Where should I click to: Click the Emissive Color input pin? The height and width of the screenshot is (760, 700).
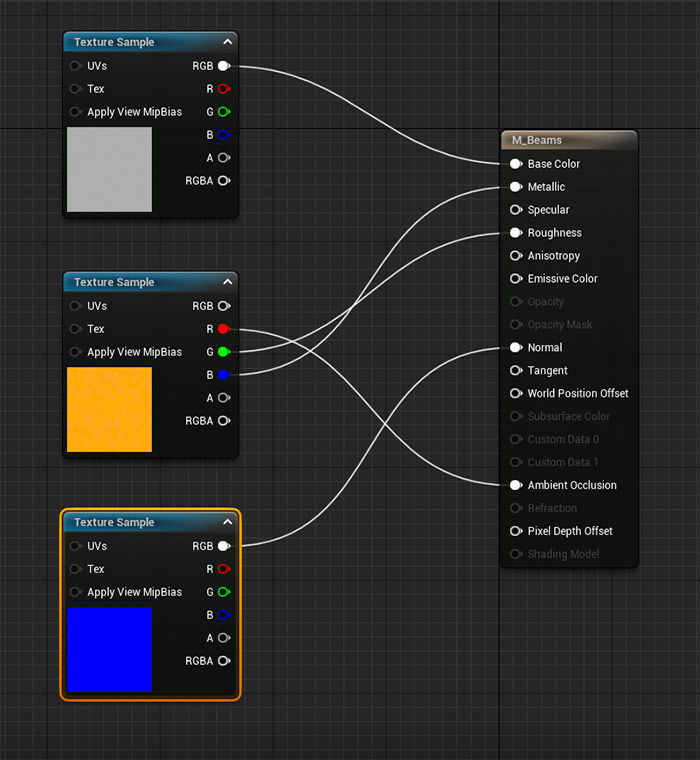(516, 279)
